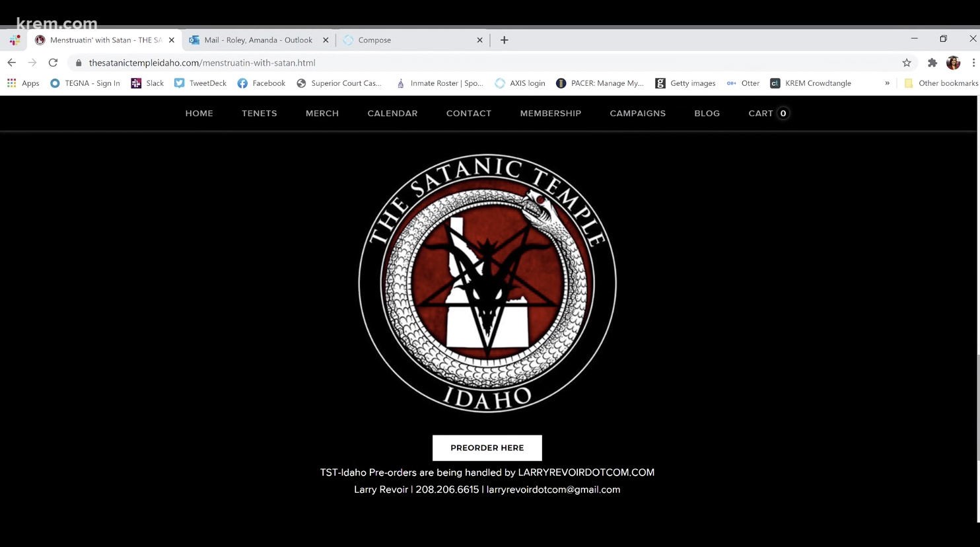Open the TEGNA - Sign In bookmark
Screen dimensions: 980x547
pyautogui.click(x=85, y=83)
